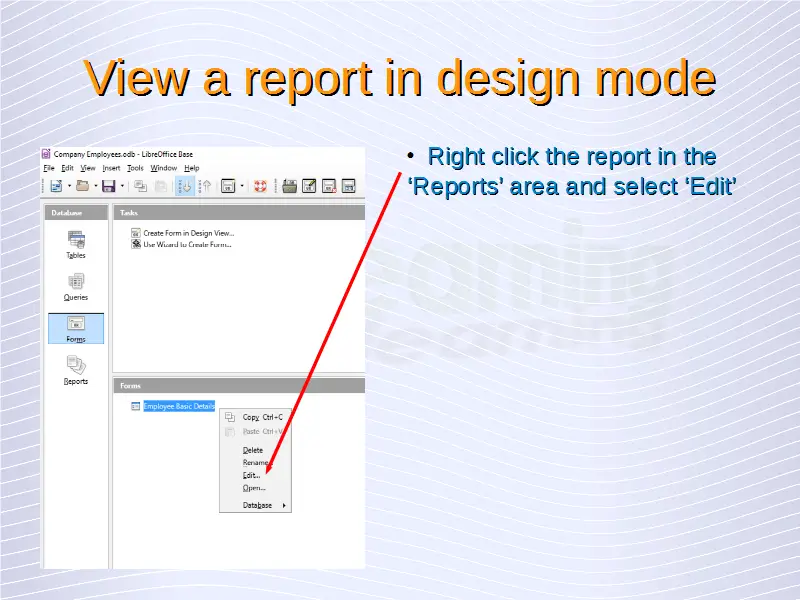Select Delete in the context menu

(x=253, y=450)
